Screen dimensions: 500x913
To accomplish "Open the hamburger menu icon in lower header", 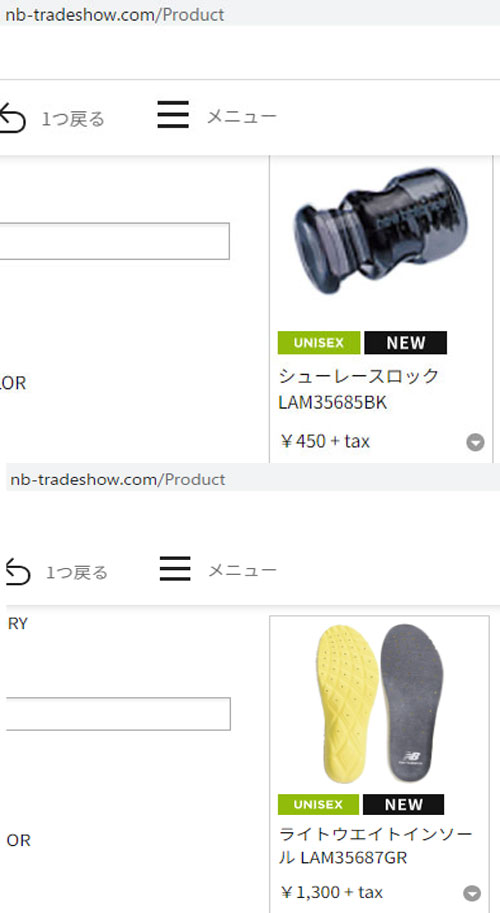I will coord(175,569).
